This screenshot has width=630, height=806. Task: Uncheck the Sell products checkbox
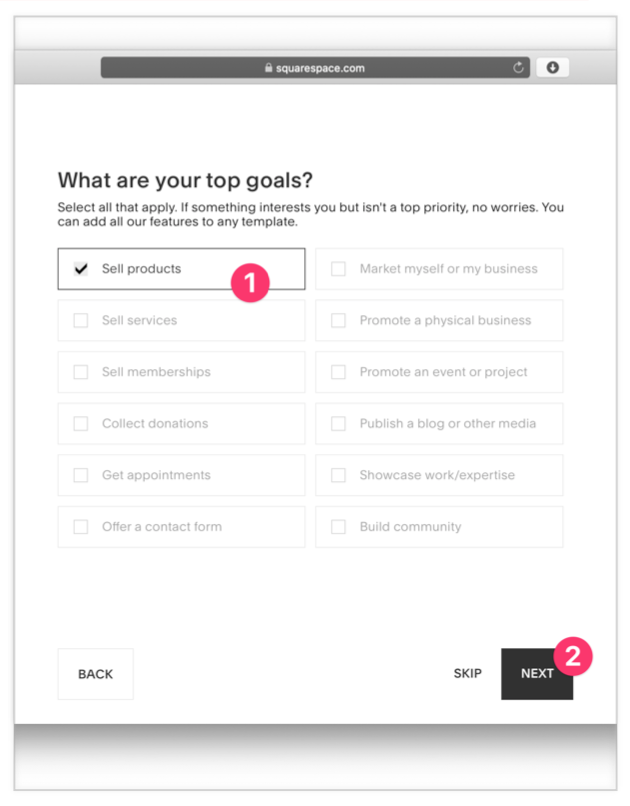[81, 269]
